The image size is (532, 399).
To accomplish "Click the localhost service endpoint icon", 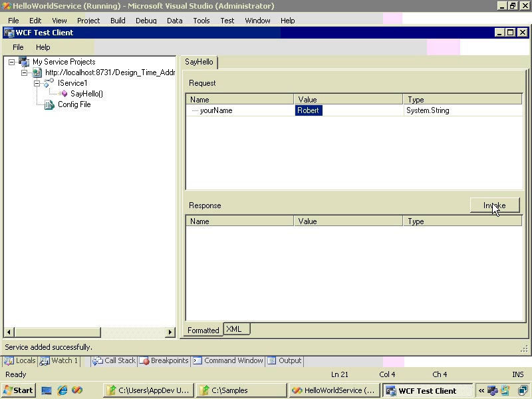I will pyautogui.click(x=37, y=72).
